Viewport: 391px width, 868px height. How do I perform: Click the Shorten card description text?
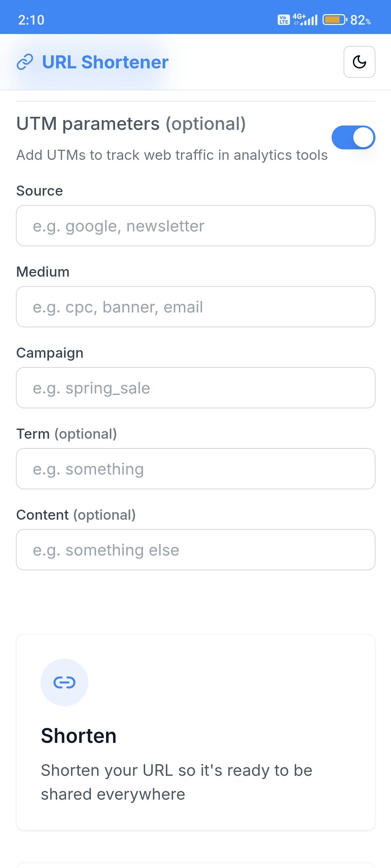coord(177,782)
